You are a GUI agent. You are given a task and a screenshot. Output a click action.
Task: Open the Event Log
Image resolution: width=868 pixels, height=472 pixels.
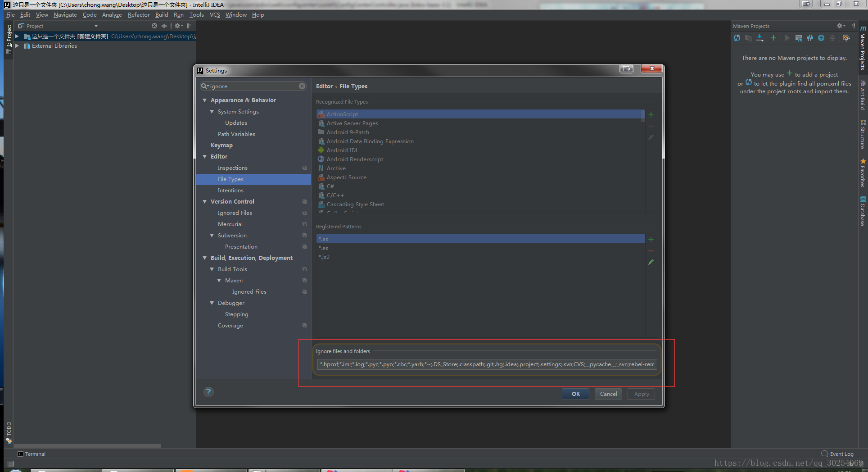(837, 454)
